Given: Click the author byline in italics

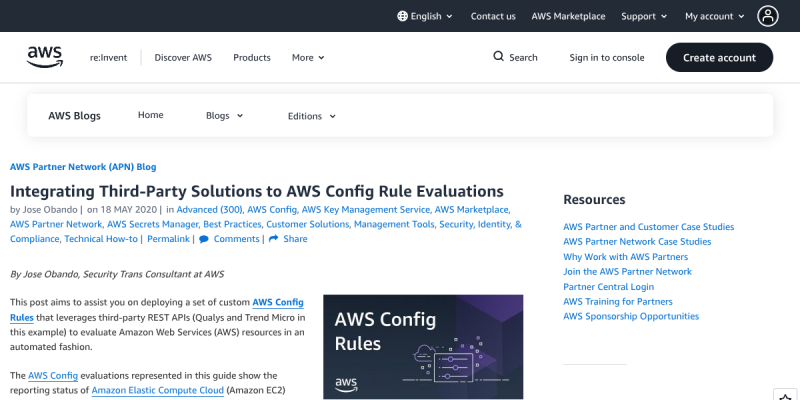Looking at the screenshot, I should 117,274.
